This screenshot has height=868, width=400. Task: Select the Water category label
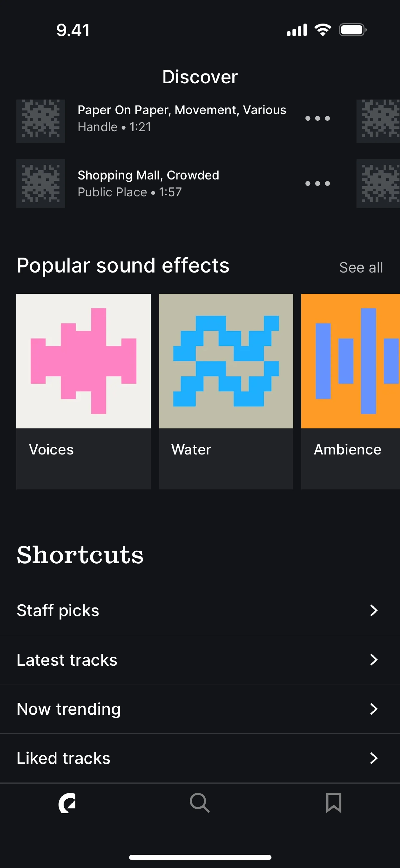(x=191, y=449)
